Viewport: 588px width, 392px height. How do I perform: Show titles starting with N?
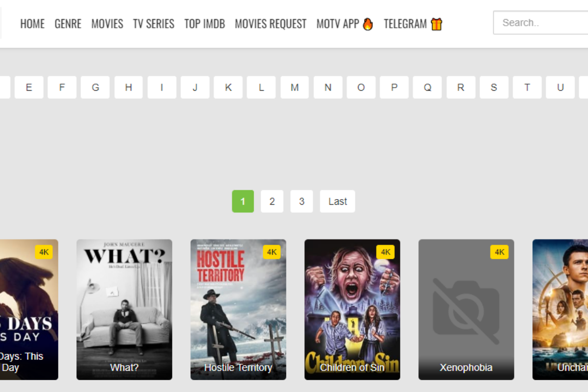tap(328, 87)
